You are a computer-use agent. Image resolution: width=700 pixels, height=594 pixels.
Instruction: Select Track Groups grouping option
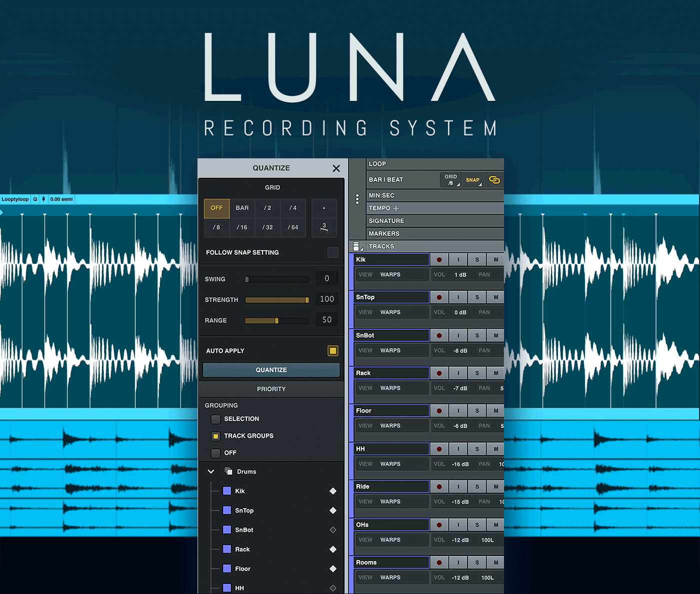pos(215,436)
